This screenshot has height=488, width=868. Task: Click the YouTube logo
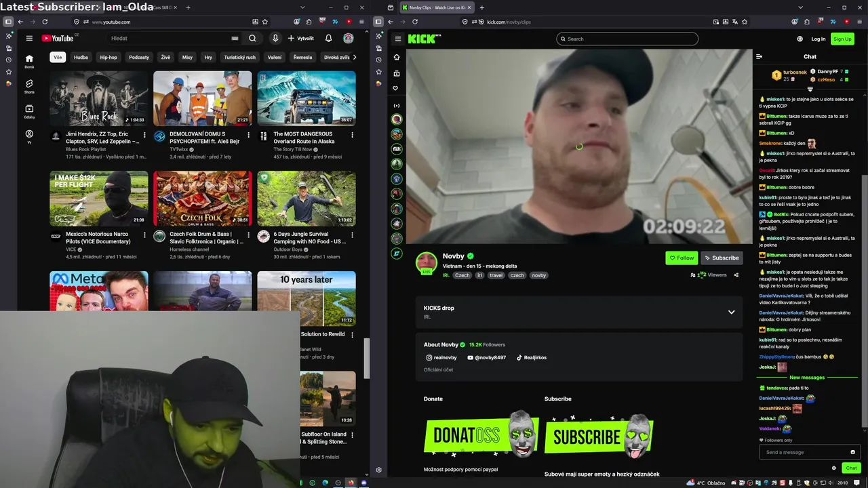[x=58, y=39]
